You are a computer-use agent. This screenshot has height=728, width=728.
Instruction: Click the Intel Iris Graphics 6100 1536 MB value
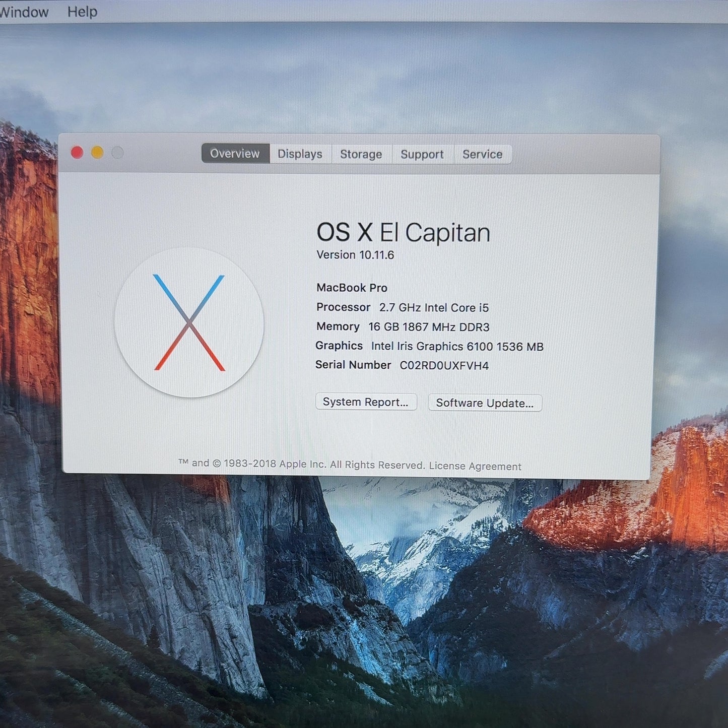pyautogui.click(x=457, y=347)
